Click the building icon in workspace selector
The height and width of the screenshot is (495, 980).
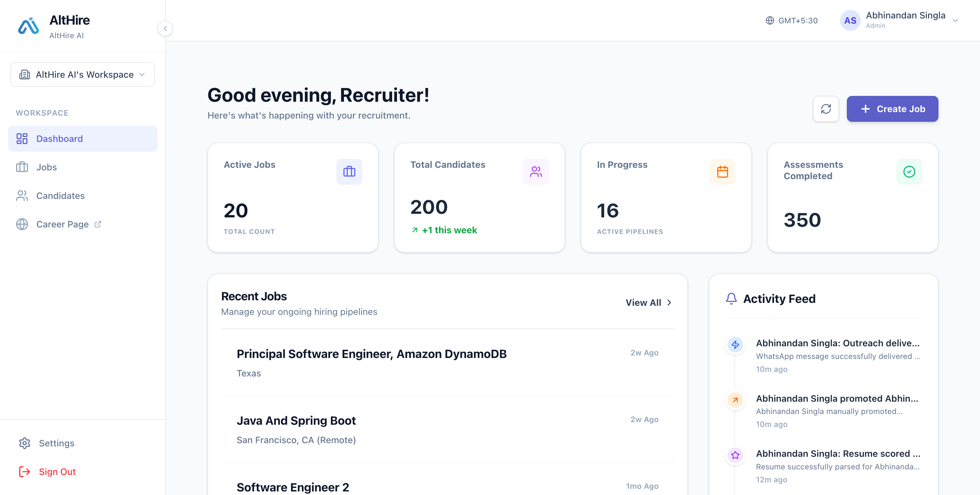coord(25,75)
